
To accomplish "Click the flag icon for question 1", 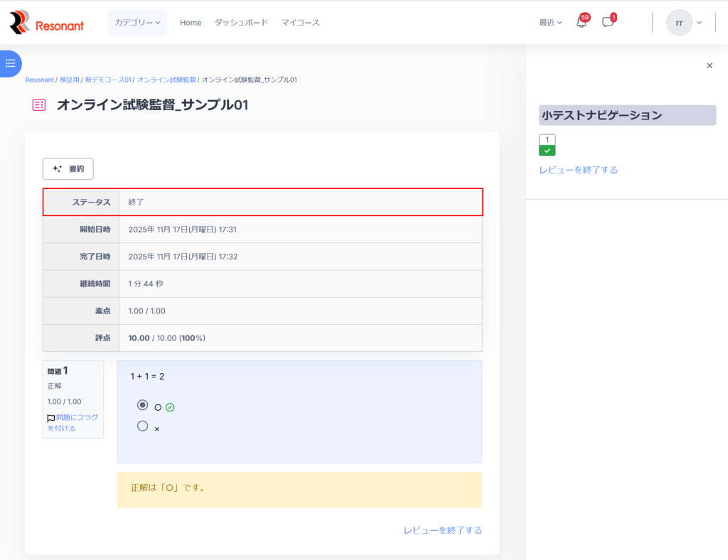I will point(50,419).
